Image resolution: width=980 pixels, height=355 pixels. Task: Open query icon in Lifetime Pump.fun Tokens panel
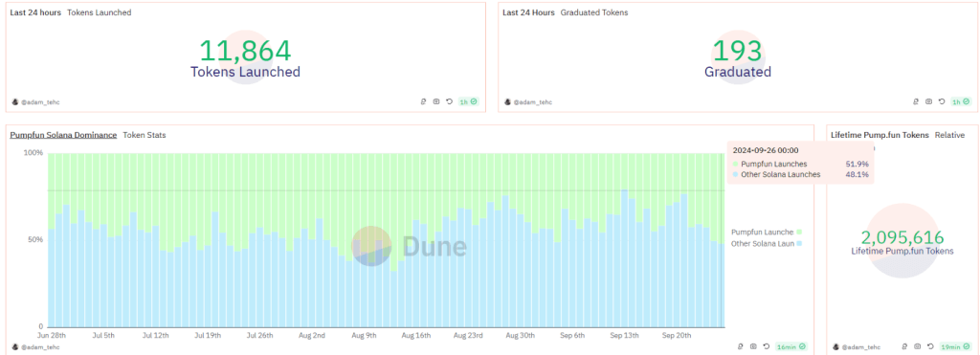point(904,345)
